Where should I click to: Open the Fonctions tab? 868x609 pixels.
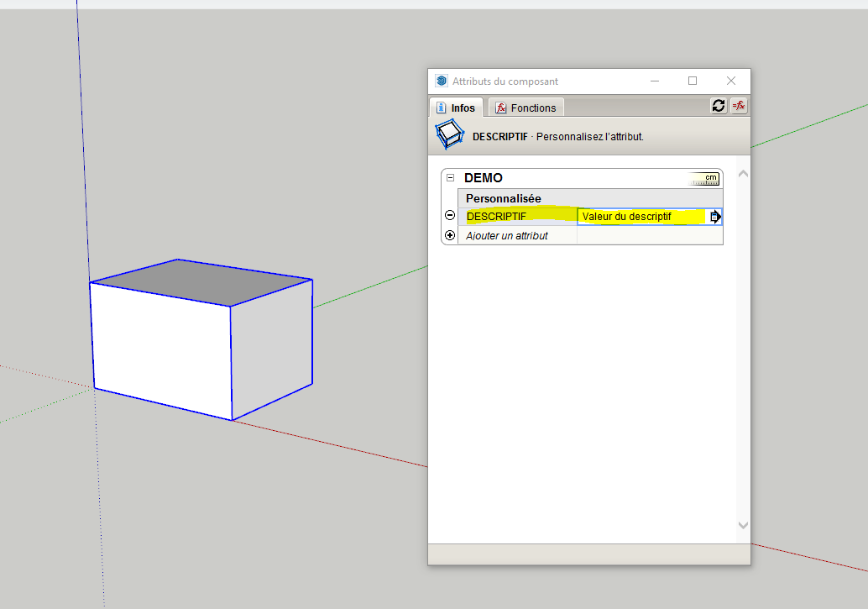[526, 108]
